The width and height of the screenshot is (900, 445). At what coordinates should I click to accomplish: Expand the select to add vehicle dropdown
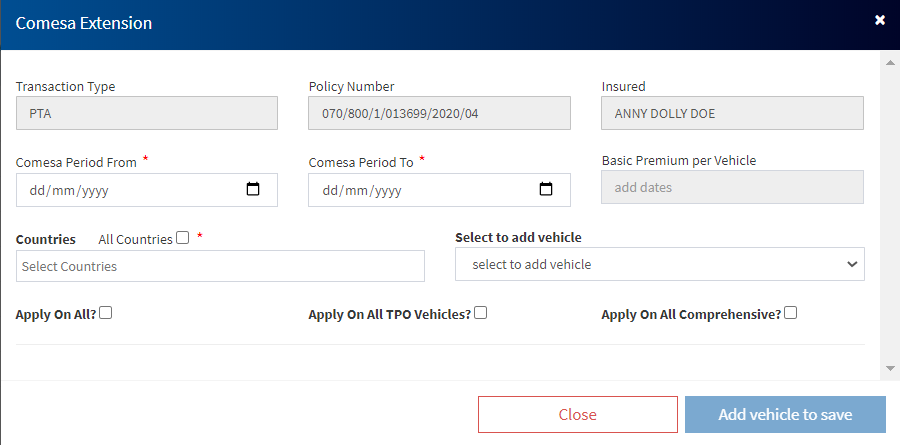pos(659,265)
